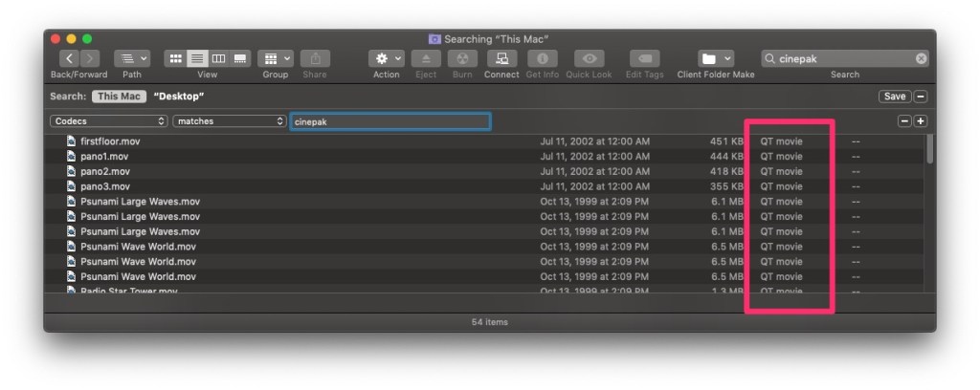
Task: Click the Save search button
Action: pos(894,97)
